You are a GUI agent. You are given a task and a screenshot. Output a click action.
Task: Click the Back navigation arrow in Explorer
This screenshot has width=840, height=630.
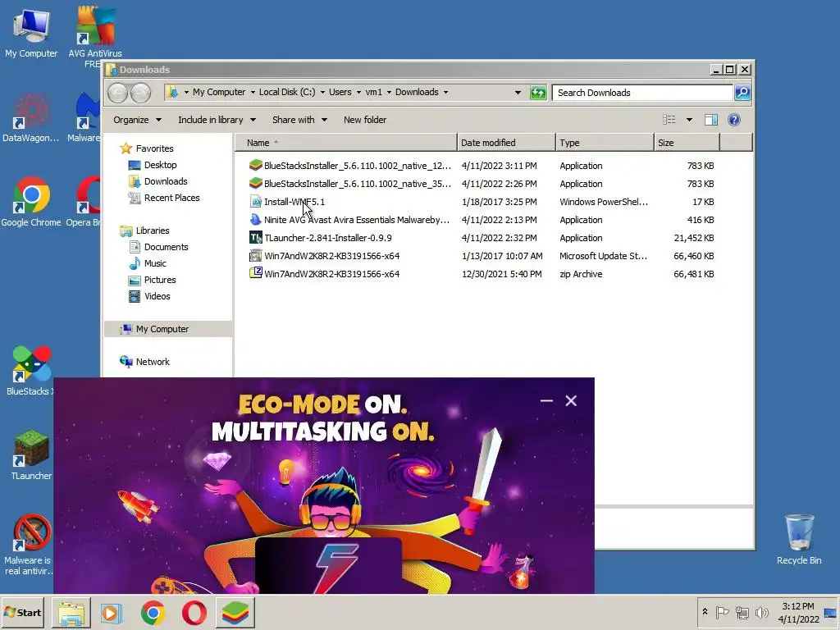(117, 93)
